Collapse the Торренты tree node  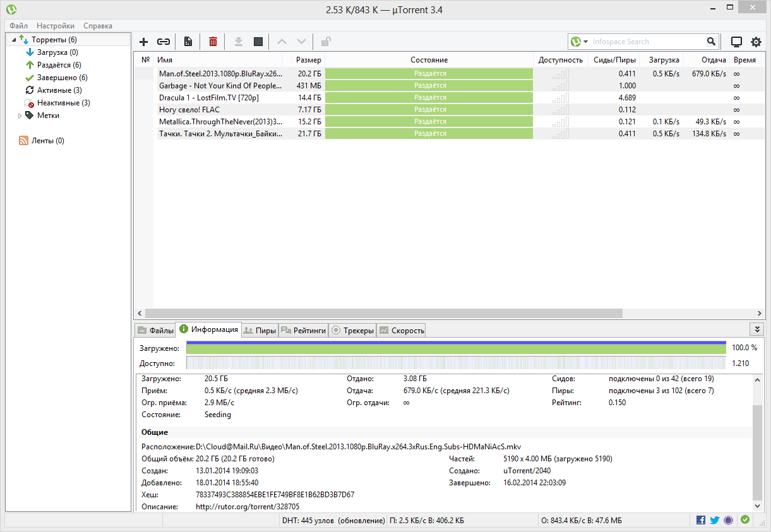[x=14, y=40]
